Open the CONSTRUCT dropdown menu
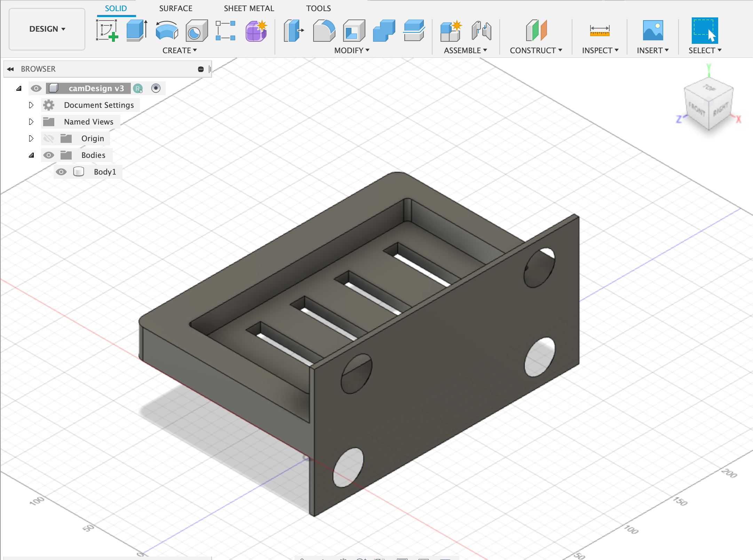This screenshot has height=560, width=753. click(536, 50)
